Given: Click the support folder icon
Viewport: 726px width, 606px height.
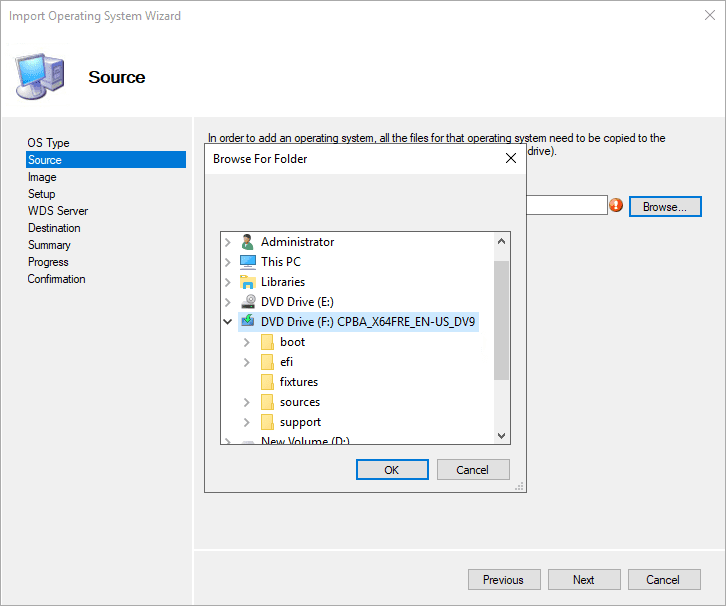Looking at the screenshot, I should click(x=267, y=422).
